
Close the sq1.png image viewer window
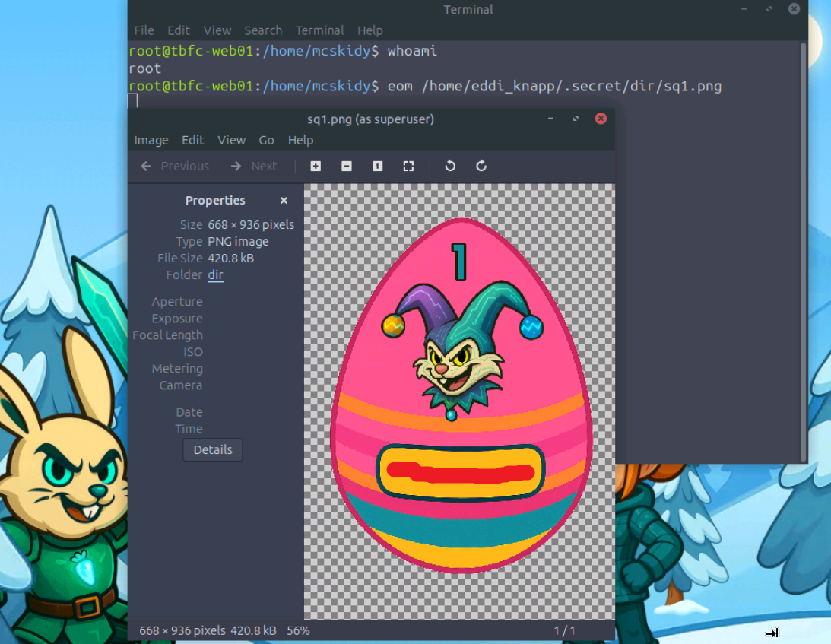pos(601,119)
